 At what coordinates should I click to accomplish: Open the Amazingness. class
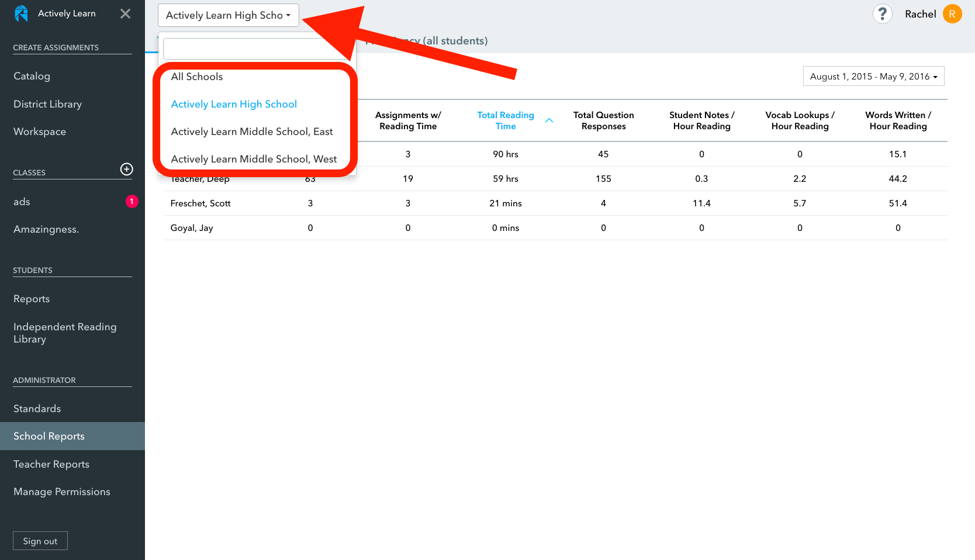46,229
